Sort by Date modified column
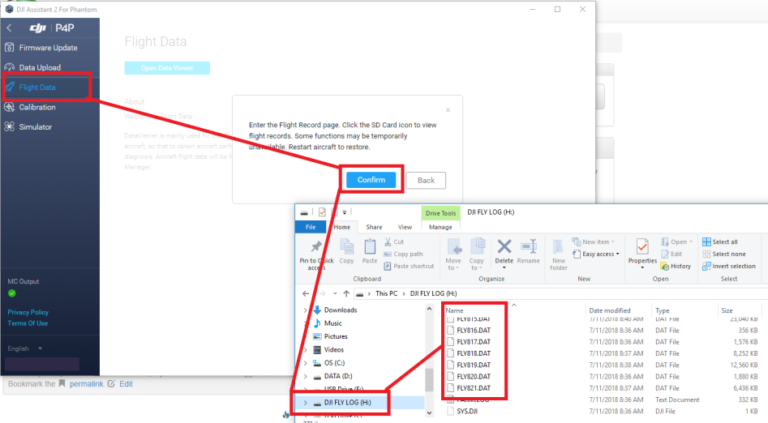 click(x=609, y=310)
